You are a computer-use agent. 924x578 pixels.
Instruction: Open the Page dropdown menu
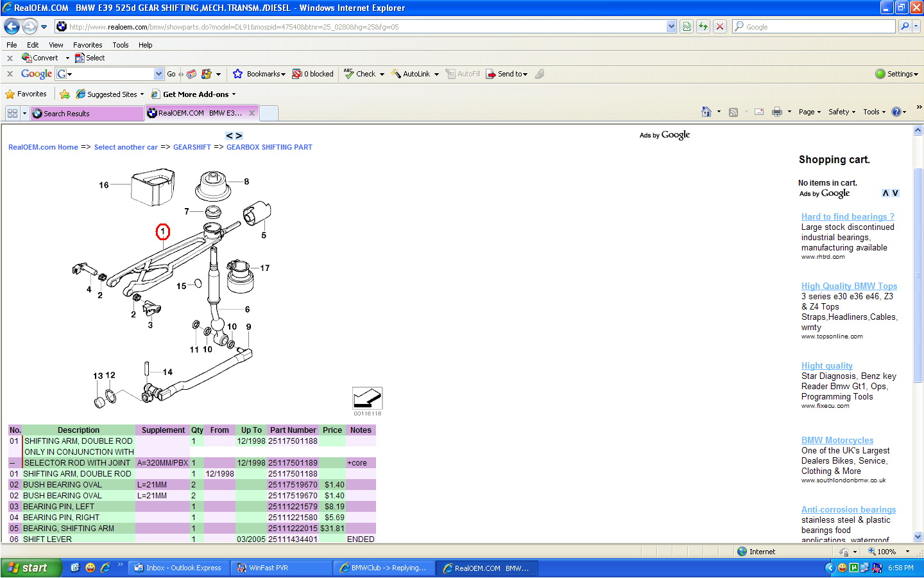pyautogui.click(x=809, y=112)
